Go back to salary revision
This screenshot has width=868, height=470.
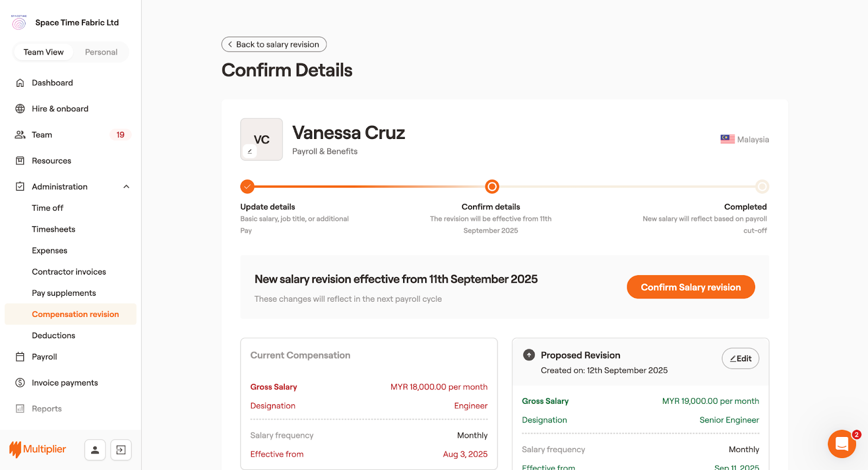click(x=274, y=45)
